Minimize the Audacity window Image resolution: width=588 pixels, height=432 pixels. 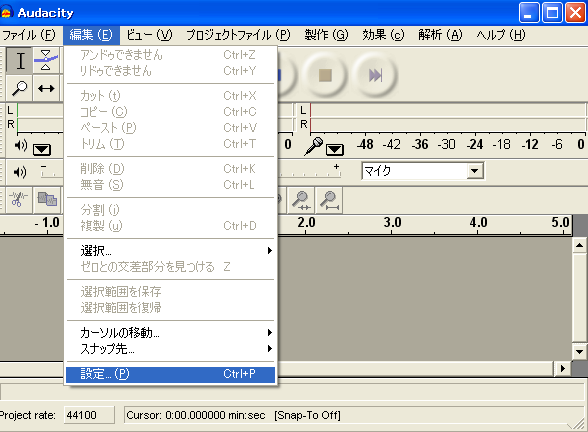(529, 13)
